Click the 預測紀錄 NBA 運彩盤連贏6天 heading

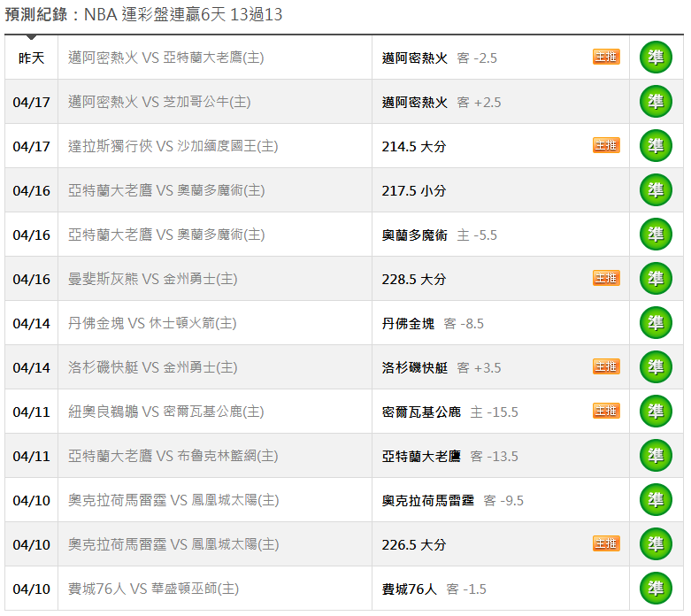pos(143,14)
